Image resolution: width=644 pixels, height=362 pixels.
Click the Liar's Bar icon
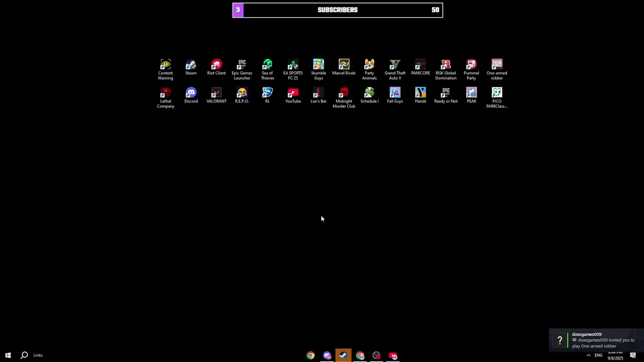click(x=318, y=95)
